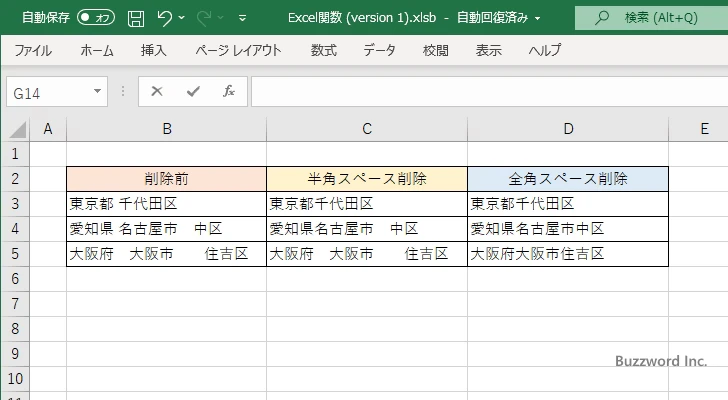Screen dimensions: 728x400
Task: Click the Cancel X icon in formula bar
Action: (157, 91)
